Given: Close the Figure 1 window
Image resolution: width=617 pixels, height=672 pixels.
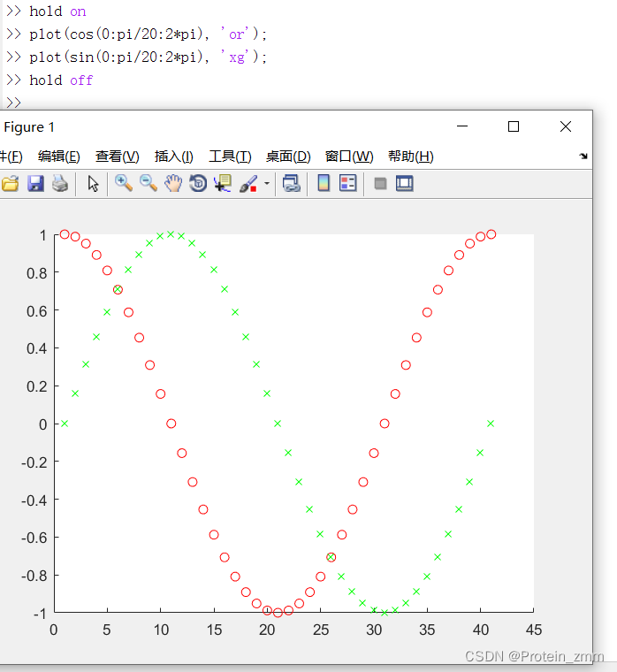Looking at the screenshot, I should (566, 126).
